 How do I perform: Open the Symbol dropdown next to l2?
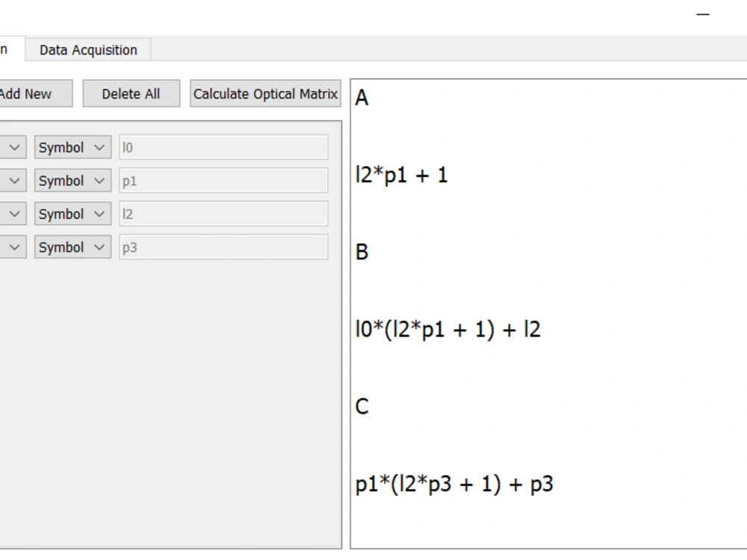pos(72,214)
